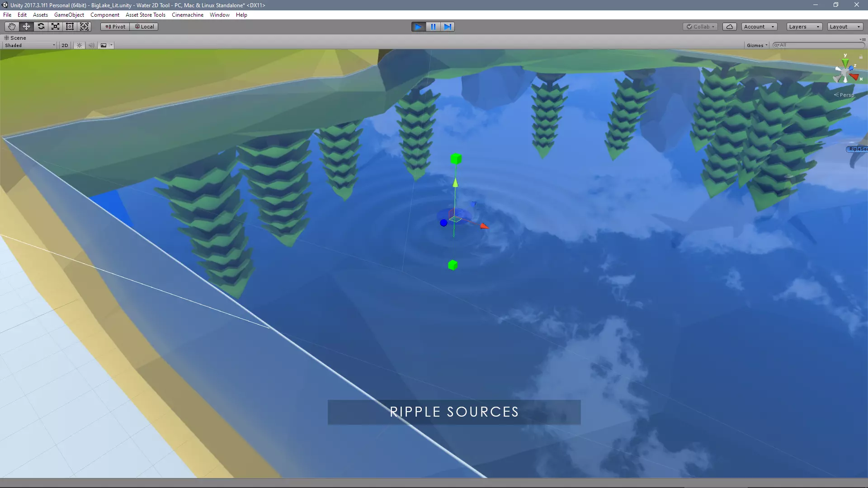
Task: Expand the Gizmos dropdown
Action: pos(757,45)
